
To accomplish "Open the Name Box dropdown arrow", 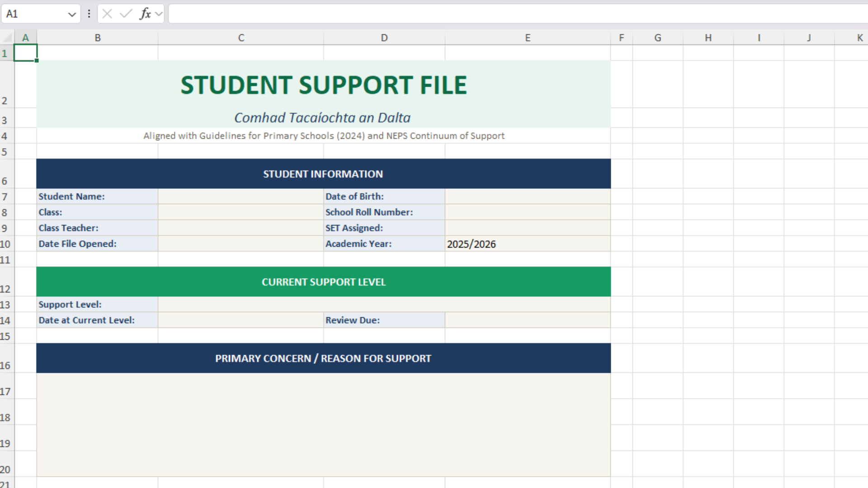I will [72, 14].
